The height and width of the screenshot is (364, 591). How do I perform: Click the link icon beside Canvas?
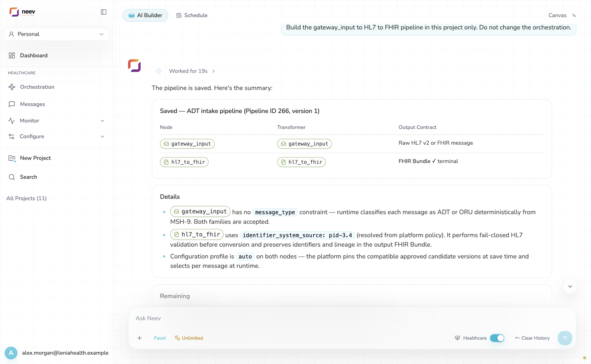point(574,15)
